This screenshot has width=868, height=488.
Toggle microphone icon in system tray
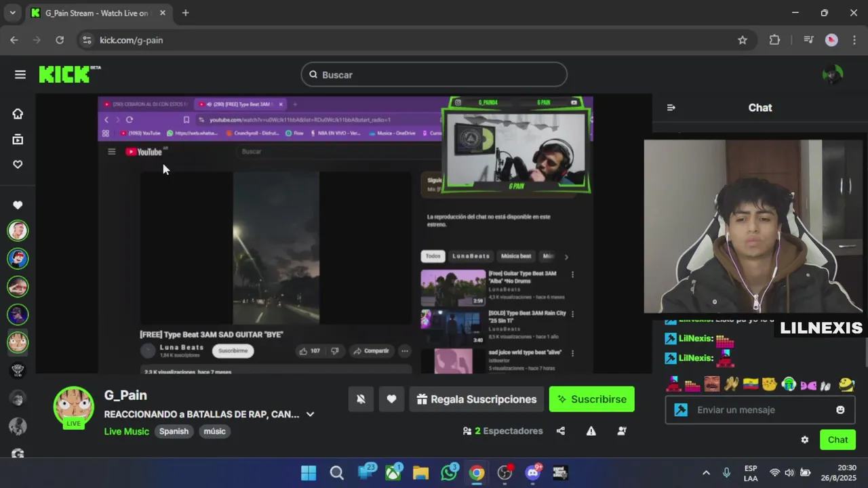point(726,473)
